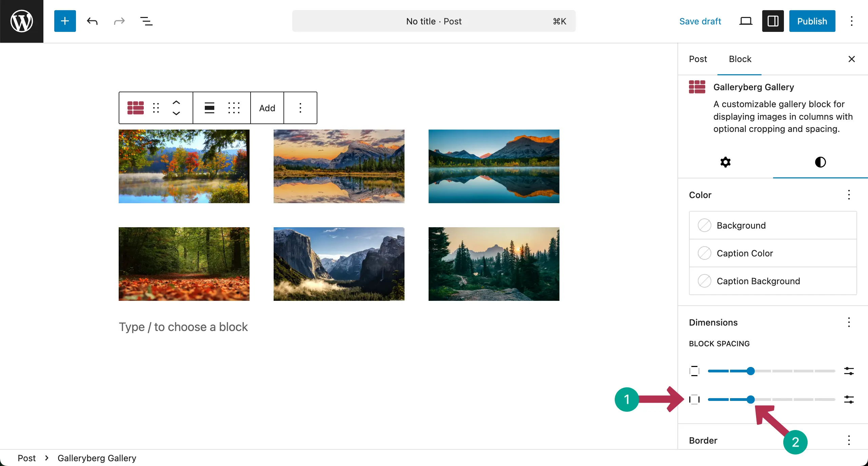Open Dimensions panel options menu

[849, 322]
